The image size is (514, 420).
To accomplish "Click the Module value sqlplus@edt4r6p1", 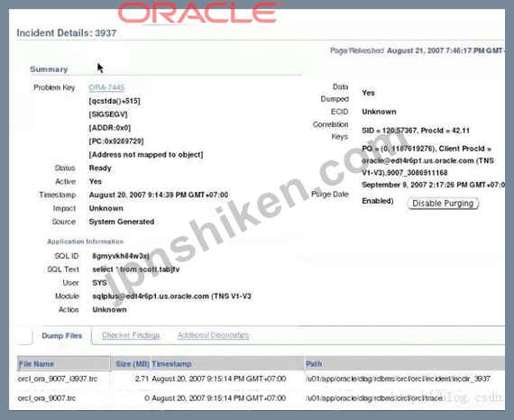I will pyautogui.click(x=171, y=297).
